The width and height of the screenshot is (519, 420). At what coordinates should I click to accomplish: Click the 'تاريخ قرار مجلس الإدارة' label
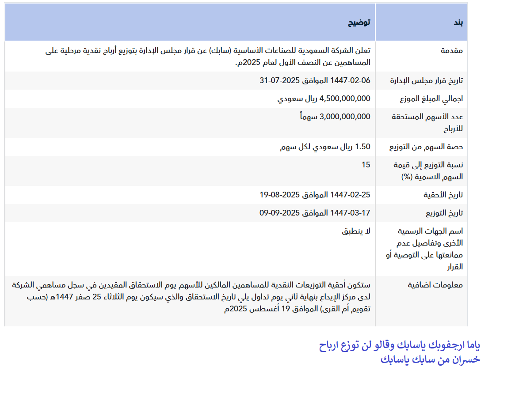pyautogui.click(x=426, y=81)
